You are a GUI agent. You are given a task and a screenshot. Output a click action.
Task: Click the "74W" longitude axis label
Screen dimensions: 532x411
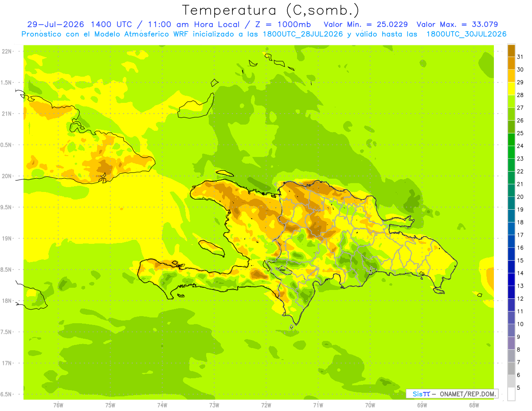click(x=162, y=405)
